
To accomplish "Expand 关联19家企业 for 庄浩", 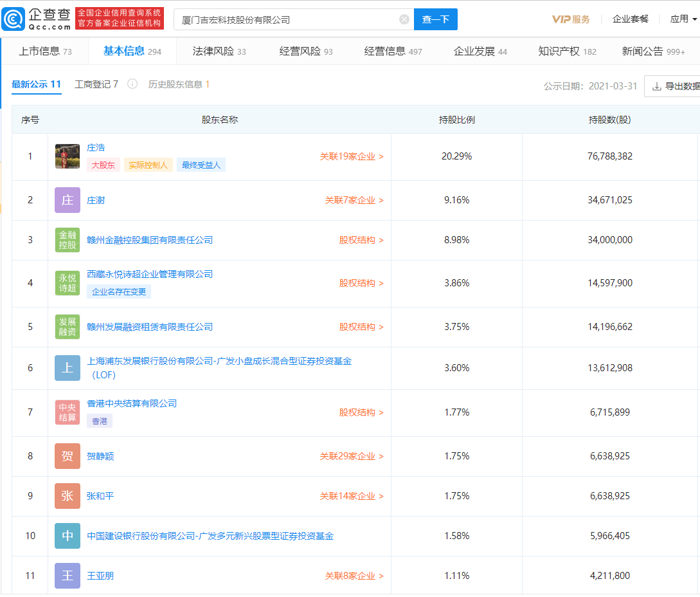I will pyautogui.click(x=352, y=156).
